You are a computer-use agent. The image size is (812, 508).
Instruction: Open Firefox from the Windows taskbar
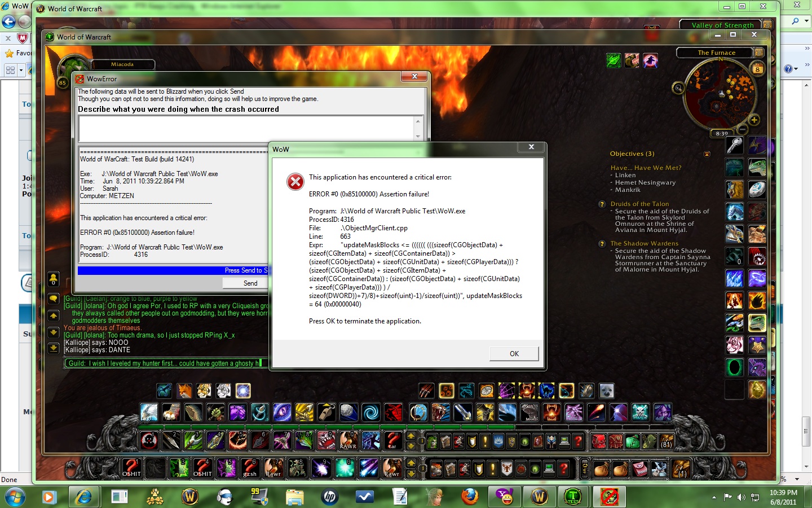pyautogui.click(x=469, y=497)
